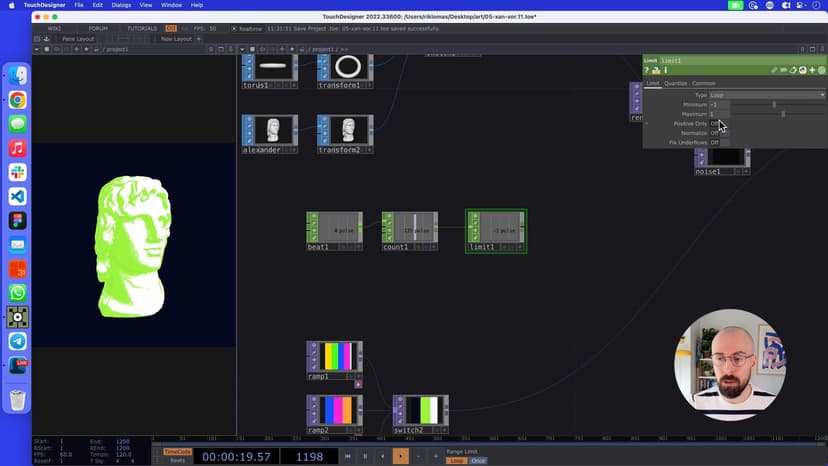The width and height of the screenshot is (828, 466).
Task: Click the operator info icon
Action: pyautogui.click(x=664, y=70)
